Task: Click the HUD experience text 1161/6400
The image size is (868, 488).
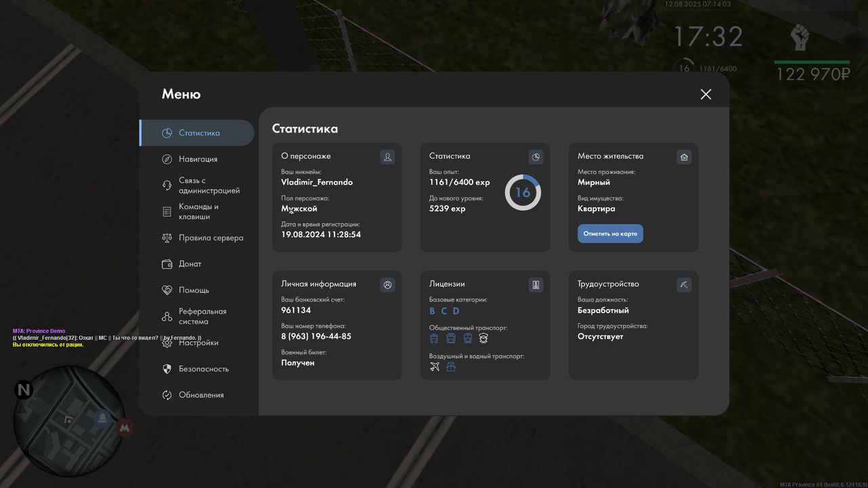Action: 717,69
